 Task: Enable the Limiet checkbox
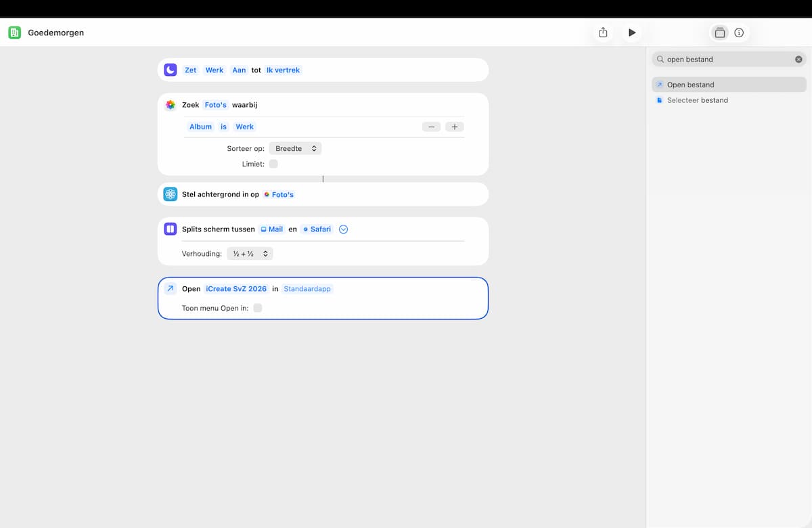273,164
